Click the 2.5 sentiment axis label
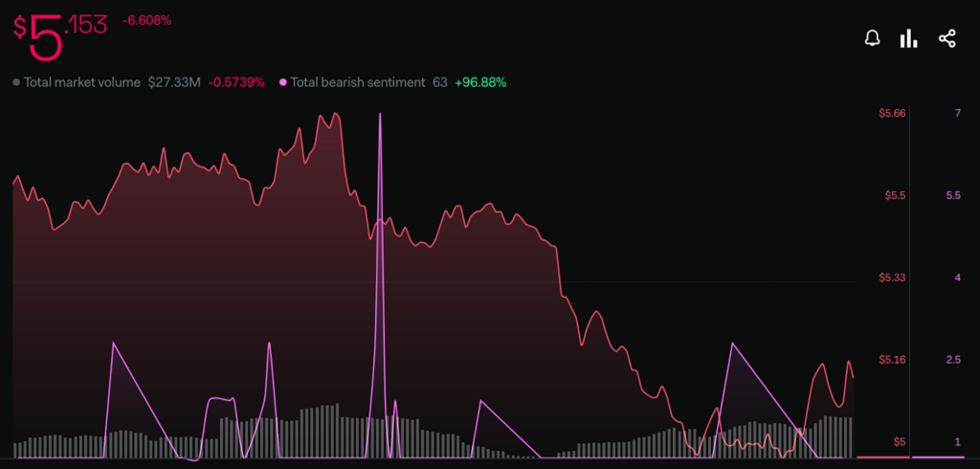Image resolution: width=980 pixels, height=469 pixels. [x=953, y=360]
